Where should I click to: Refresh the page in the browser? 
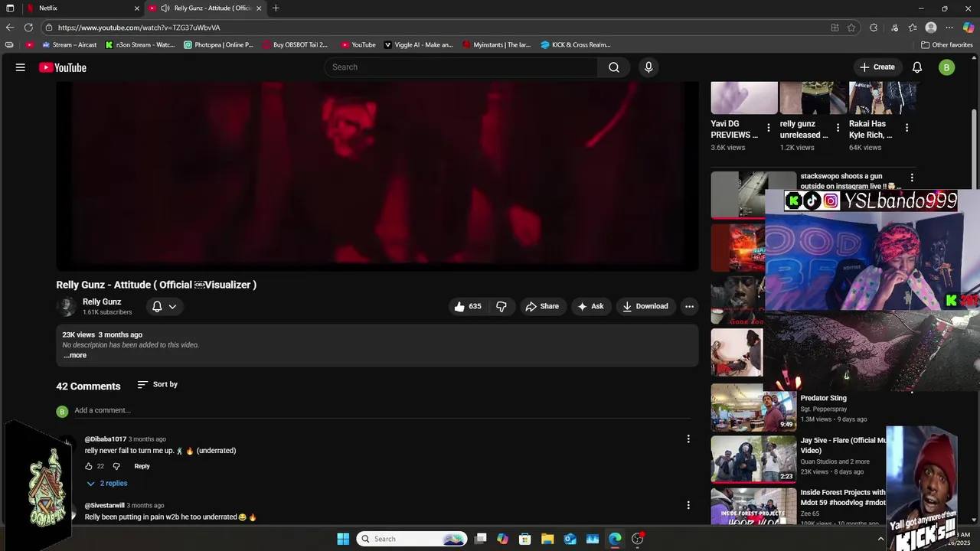(x=29, y=28)
